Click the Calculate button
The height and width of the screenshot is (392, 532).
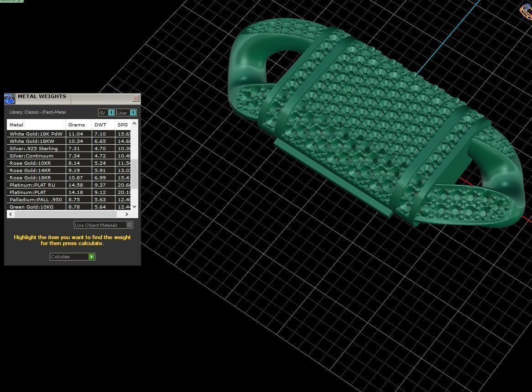tap(72, 256)
